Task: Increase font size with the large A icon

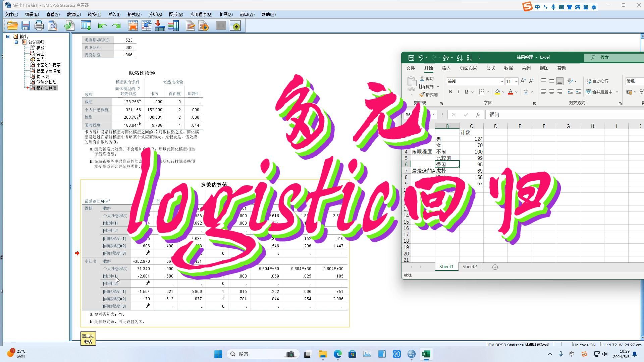Action: 523,81
